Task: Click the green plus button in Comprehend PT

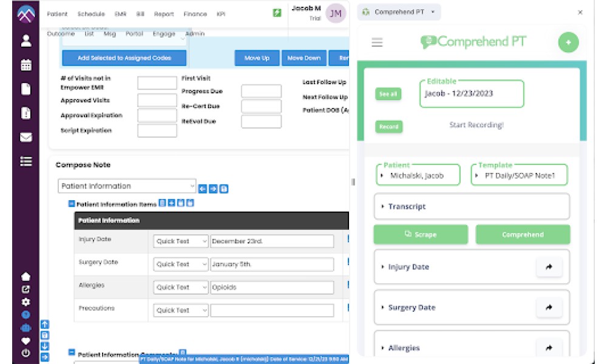Action: point(568,42)
